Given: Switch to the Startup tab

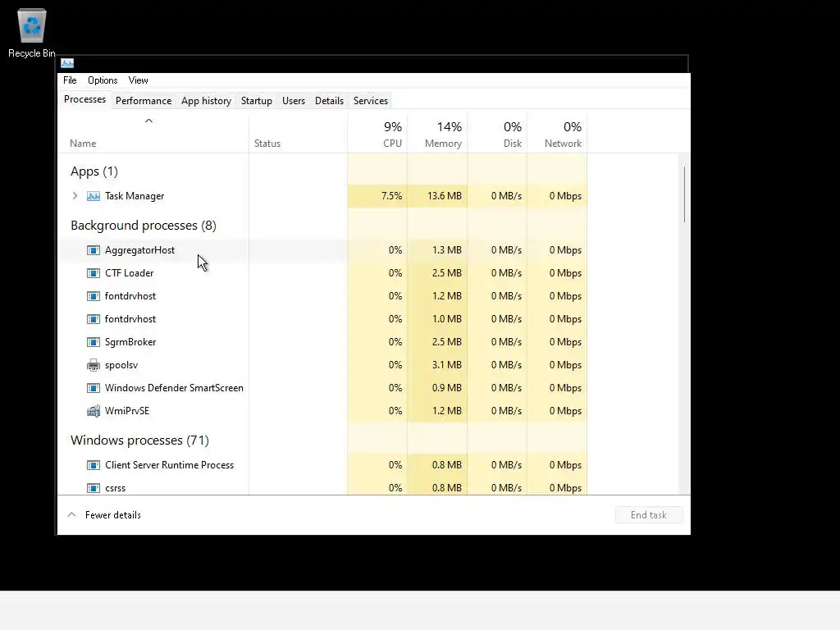Looking at the screenshot, I should pos(257,101).
